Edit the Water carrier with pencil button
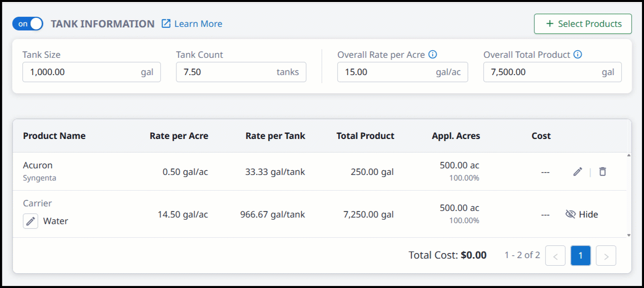 pos(30,221)
